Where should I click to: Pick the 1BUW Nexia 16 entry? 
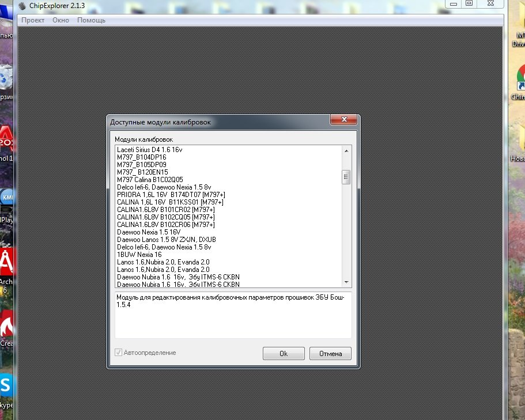[x=139, y=255]
